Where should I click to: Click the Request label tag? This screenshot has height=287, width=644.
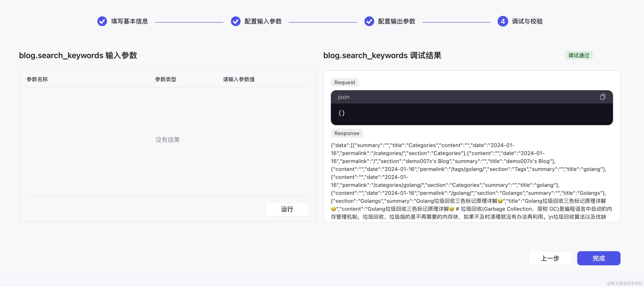(x=345, y=82)
